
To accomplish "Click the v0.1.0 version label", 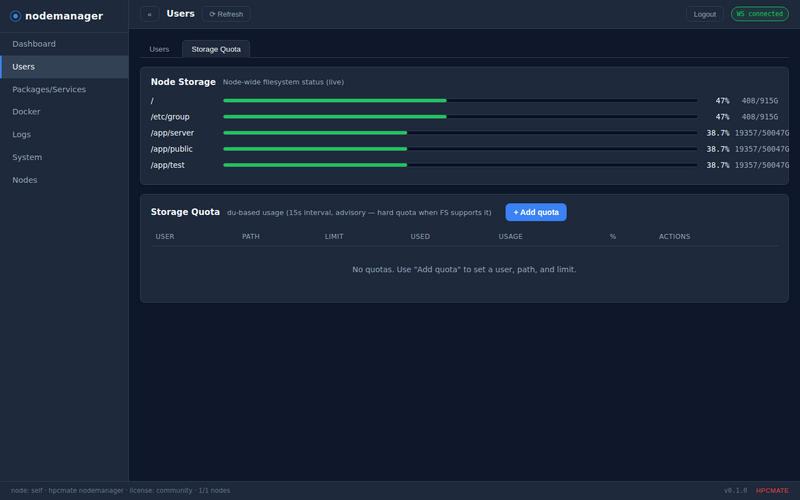I will [x=735, y=490].
